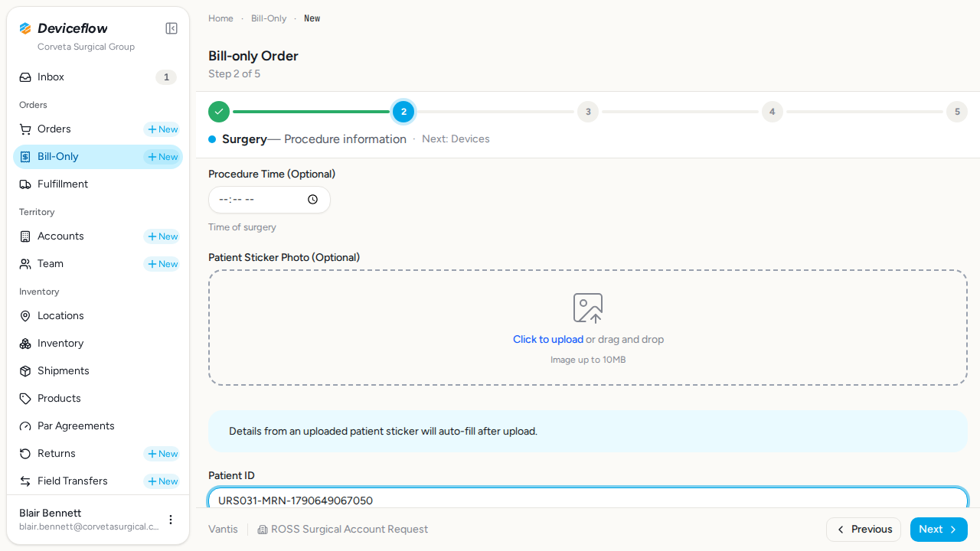Focus the Patient ID input field
The image size is (980, 551).
pyautogui.click(x=588, y=498)
